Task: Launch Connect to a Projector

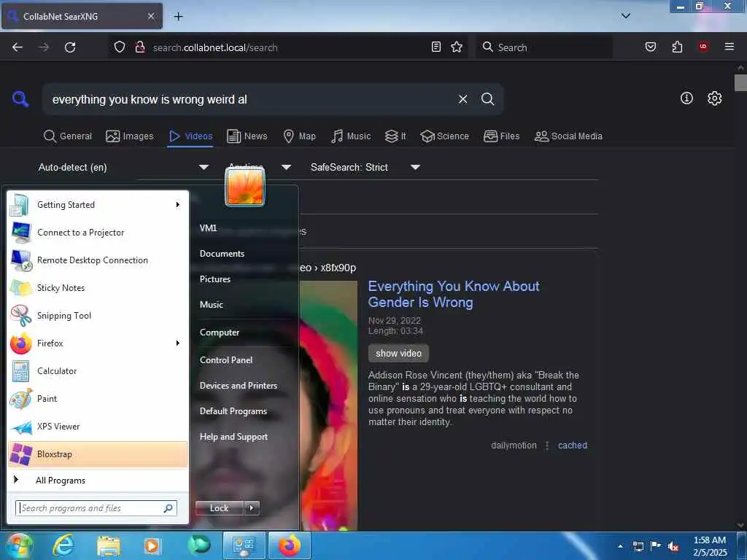Action: [x=98, y=233]
